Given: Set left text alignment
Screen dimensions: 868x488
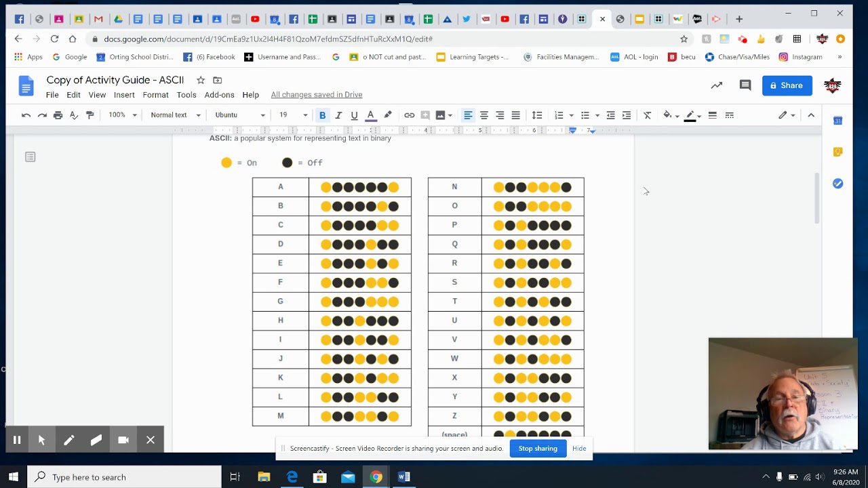Looking at the screenshot, I should point(468,115).
